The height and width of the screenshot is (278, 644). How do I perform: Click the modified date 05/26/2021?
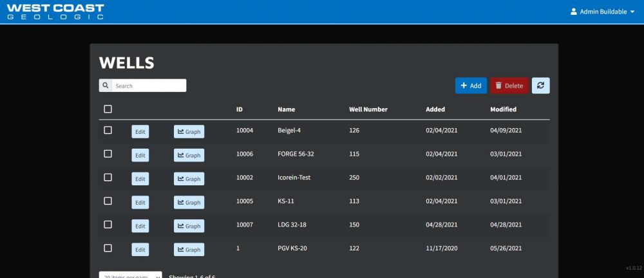[x=506, y=248]
